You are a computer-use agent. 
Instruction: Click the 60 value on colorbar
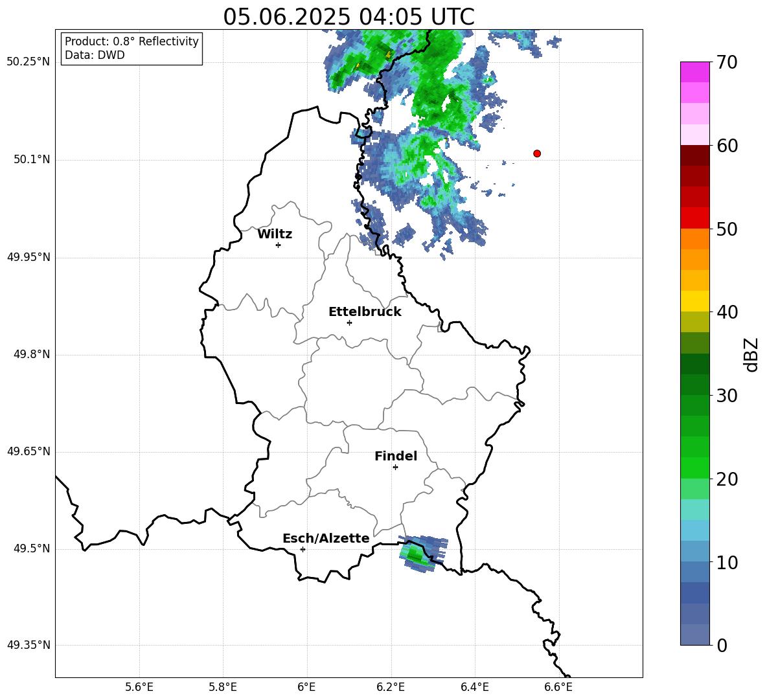(727, 146)
